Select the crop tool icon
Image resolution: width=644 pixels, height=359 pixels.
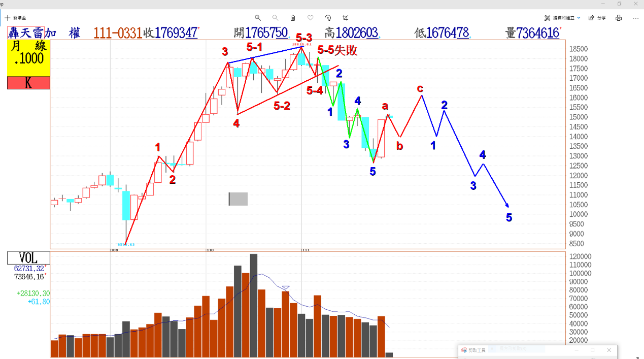coord(346,17)
